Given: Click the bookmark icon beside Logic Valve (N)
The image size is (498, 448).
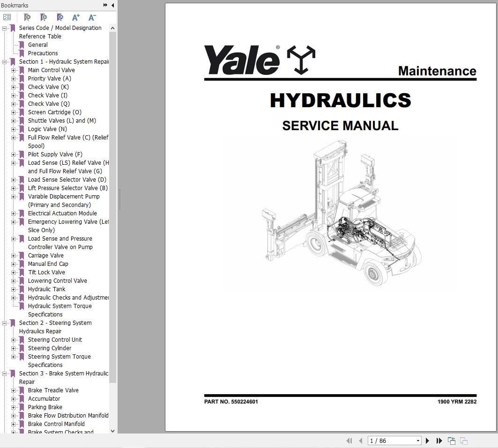Looking at the screenshot, I should [x=22, y=129].
